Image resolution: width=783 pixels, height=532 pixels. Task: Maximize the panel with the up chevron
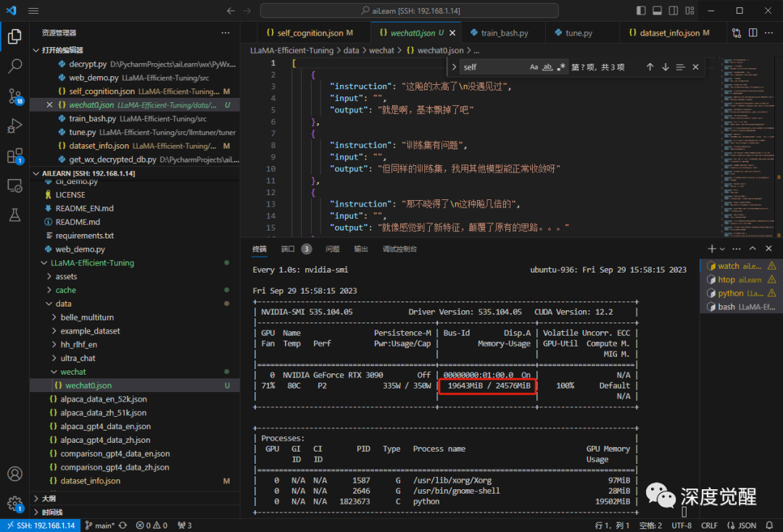click(x=753, y=249)
